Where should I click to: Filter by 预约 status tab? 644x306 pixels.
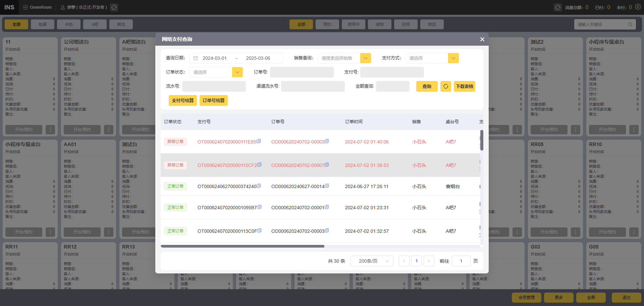[327, 24]
